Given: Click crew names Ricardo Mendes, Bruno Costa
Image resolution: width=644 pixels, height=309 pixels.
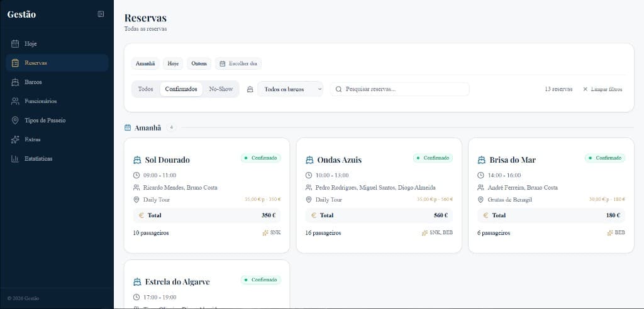Looking at the screenshot, I should (x=180, y=188).
